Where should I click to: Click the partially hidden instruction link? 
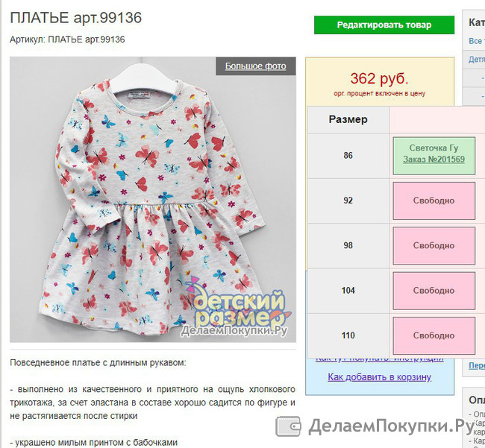click(380, 360)
